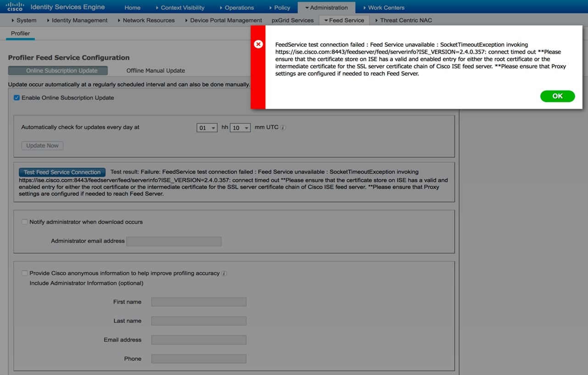588x375 pixels.
Task: Click the 'Include Administrator Information (optional)' text
Action: click(x=86, y=283)
